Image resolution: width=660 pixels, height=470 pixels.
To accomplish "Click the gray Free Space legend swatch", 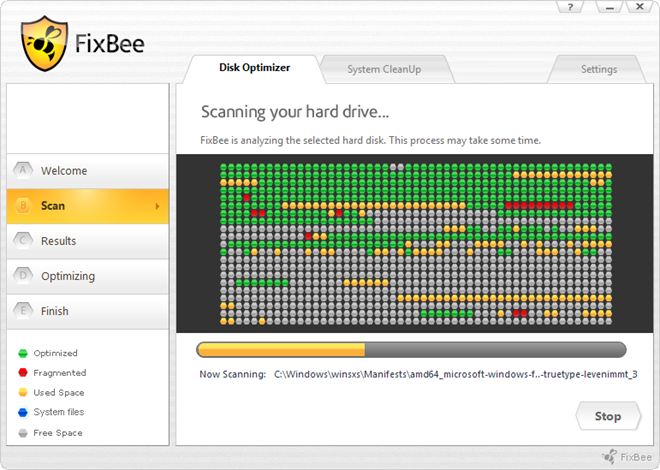I will [x=23, y=433].
